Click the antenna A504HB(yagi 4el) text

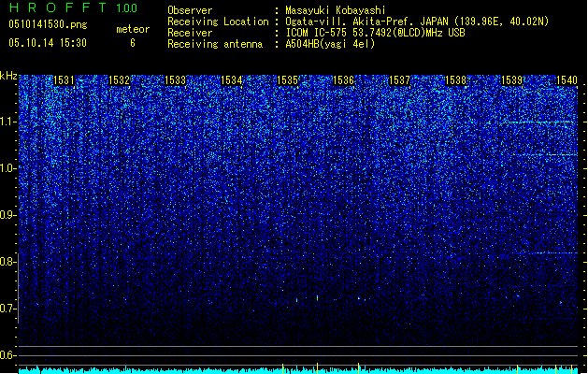pyautogui.click(x=330, y=44)
